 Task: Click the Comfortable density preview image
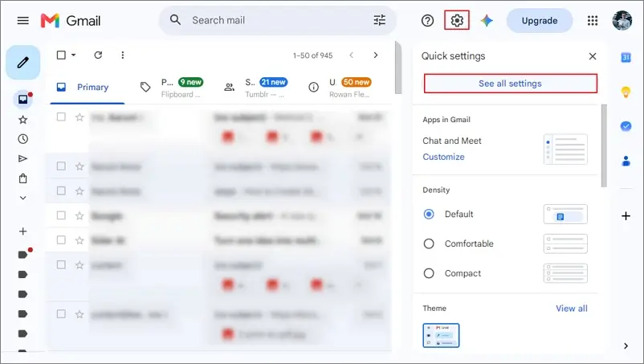tap(565, 243)
